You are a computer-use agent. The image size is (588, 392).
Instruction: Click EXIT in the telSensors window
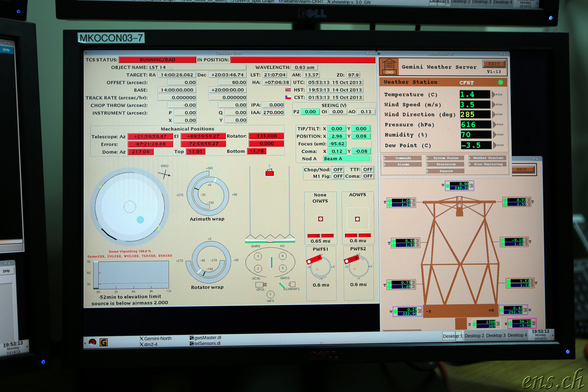tap(523, 170)
